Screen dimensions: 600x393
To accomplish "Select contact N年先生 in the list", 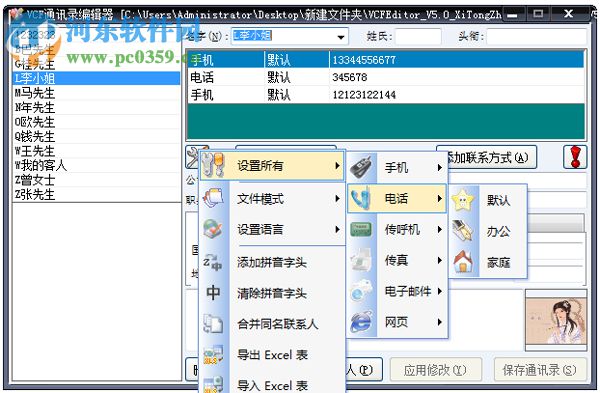I will pyautogui.click(x=96, y=108).
